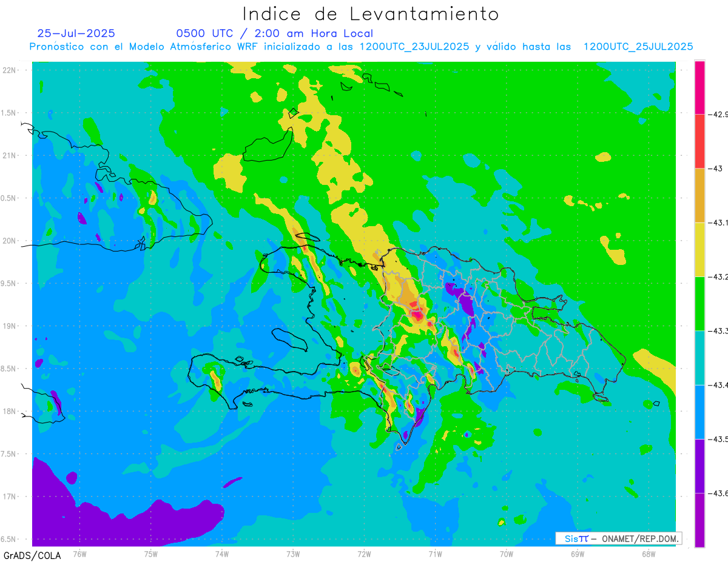Click the "22N" latitude label
This screenshot has width=728, height=562.
pyautogui.click(x=9, y=70)
